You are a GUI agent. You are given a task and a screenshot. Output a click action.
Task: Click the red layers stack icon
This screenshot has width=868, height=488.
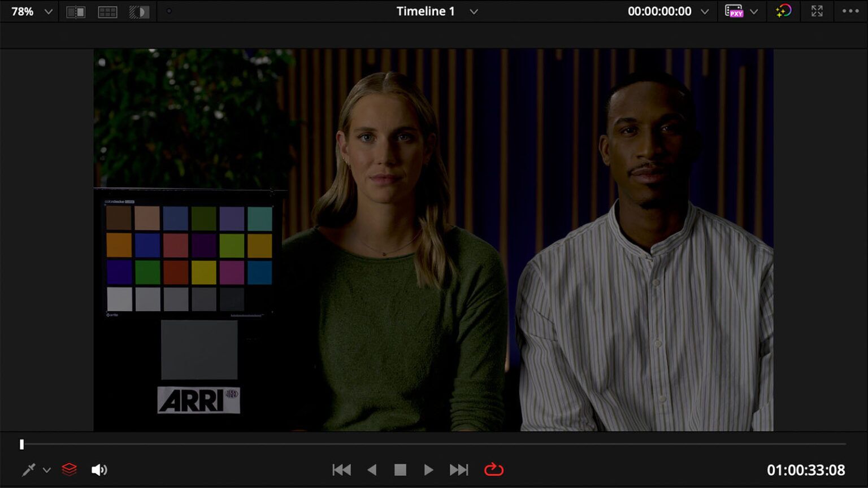point(69,469)
